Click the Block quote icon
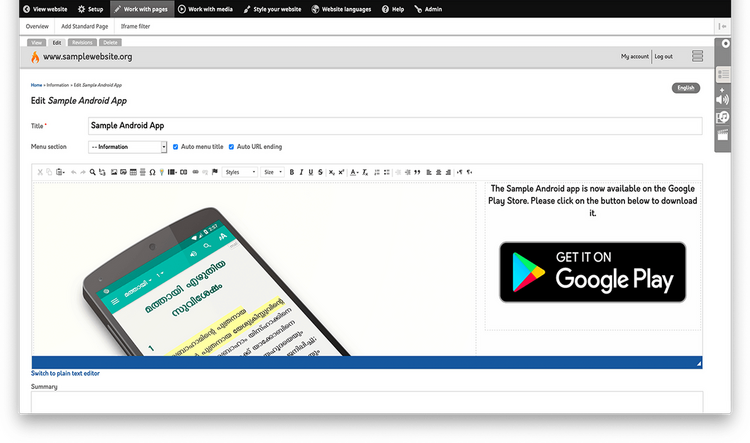 point(417,172)
